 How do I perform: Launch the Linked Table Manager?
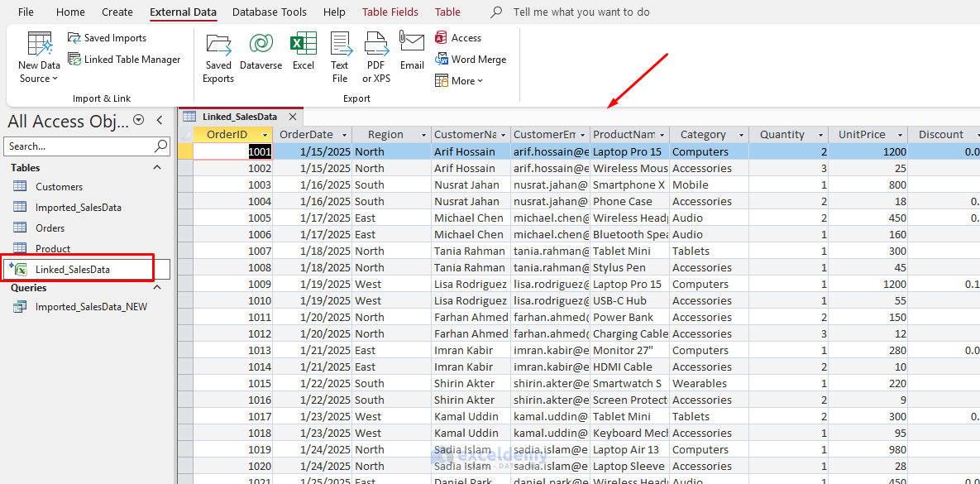point(124,60)
